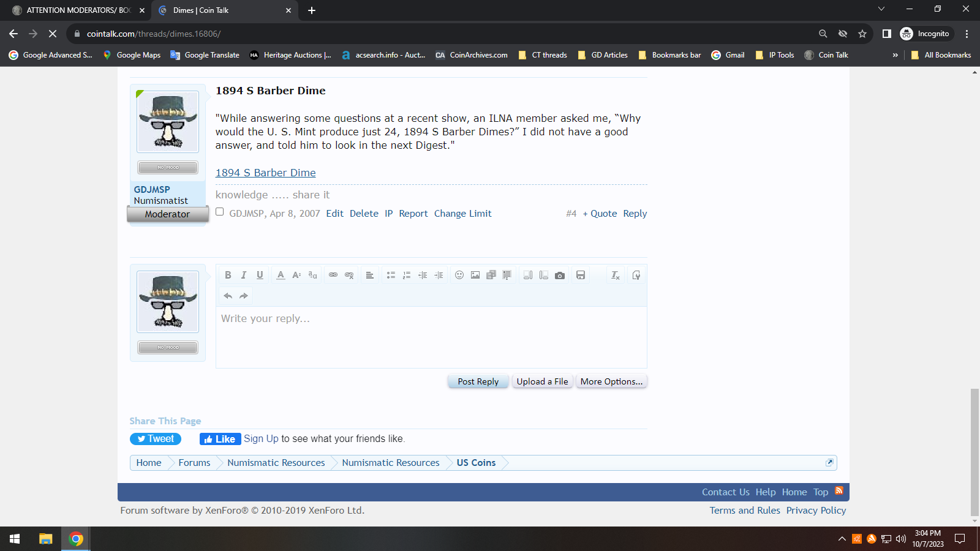The height and width of the screenshot is (551, 980).
Task: Insert a link in the reply
Action: pos(333,275)
